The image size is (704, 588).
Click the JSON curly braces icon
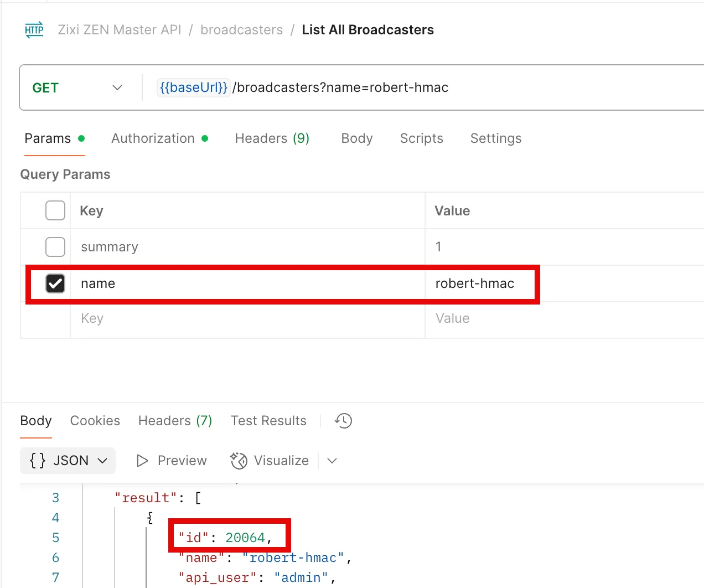[38, 461]
